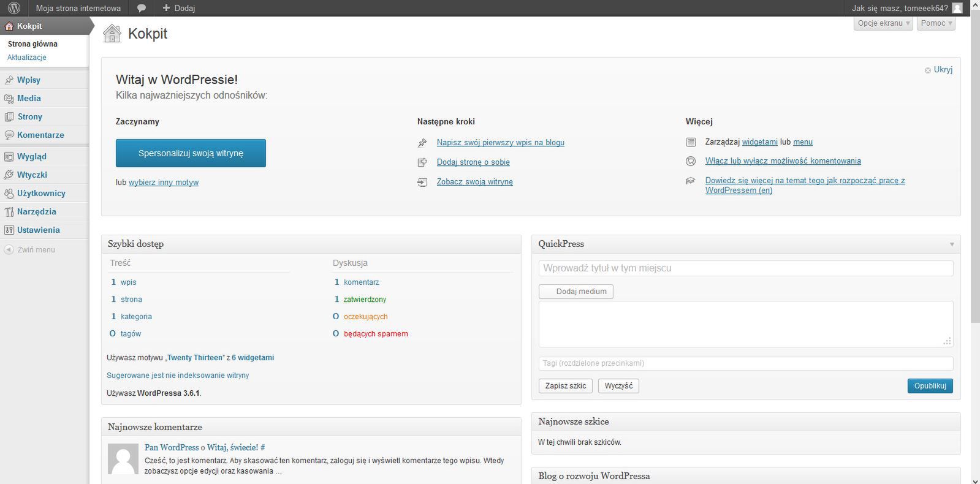The height and width of the screenshot is (484, 980).
Task: Click the dismiss icon beside Ukryj
Action: 928,70
